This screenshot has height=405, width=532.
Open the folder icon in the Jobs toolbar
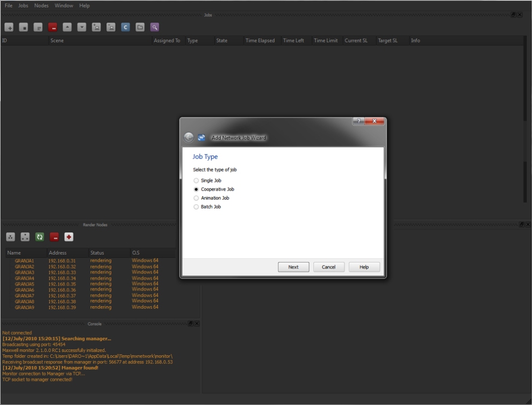[140, 27]
